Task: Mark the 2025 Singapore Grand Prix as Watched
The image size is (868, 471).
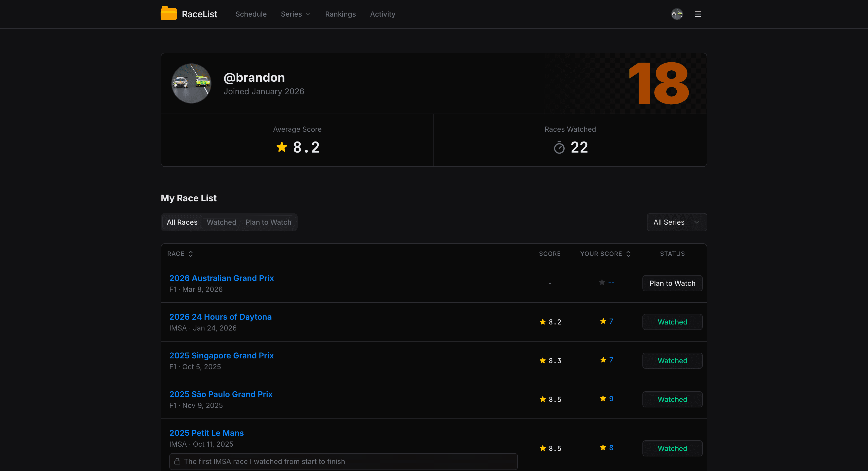Action: tap(672, 360)
